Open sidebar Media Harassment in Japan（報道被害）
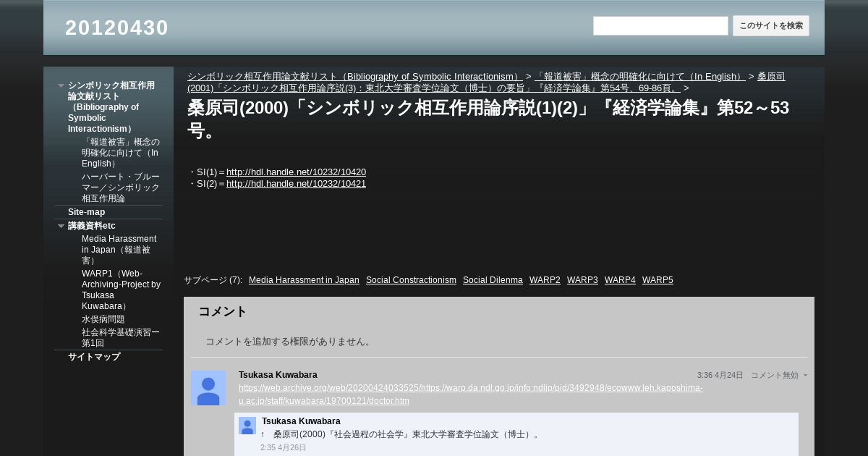 pyautogui.click(x=119, y=250)
